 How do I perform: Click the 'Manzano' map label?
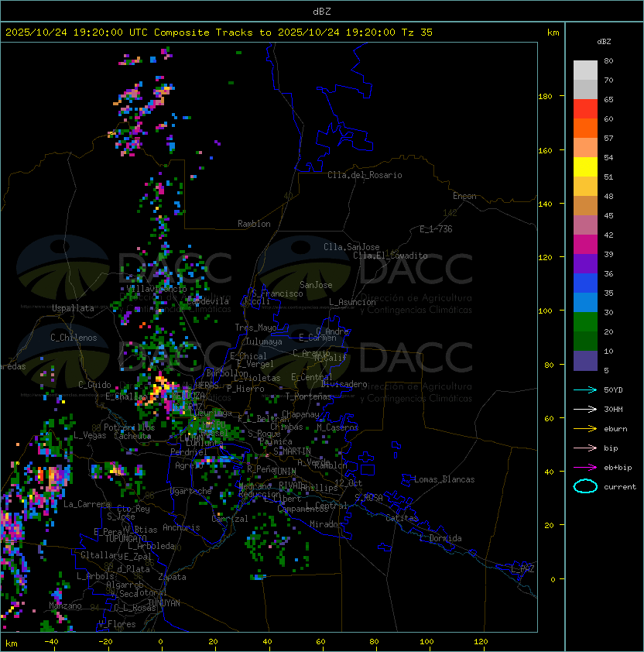click(x=65, y=606)
